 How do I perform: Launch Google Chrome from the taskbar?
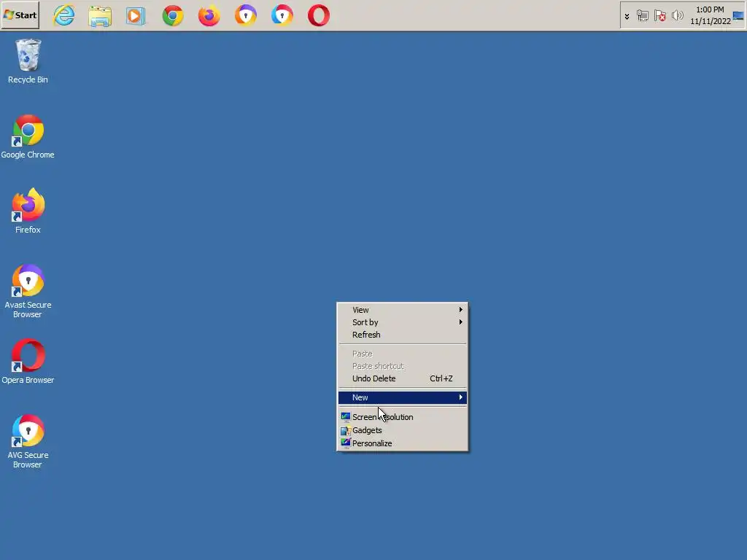[x=172, y=16]
